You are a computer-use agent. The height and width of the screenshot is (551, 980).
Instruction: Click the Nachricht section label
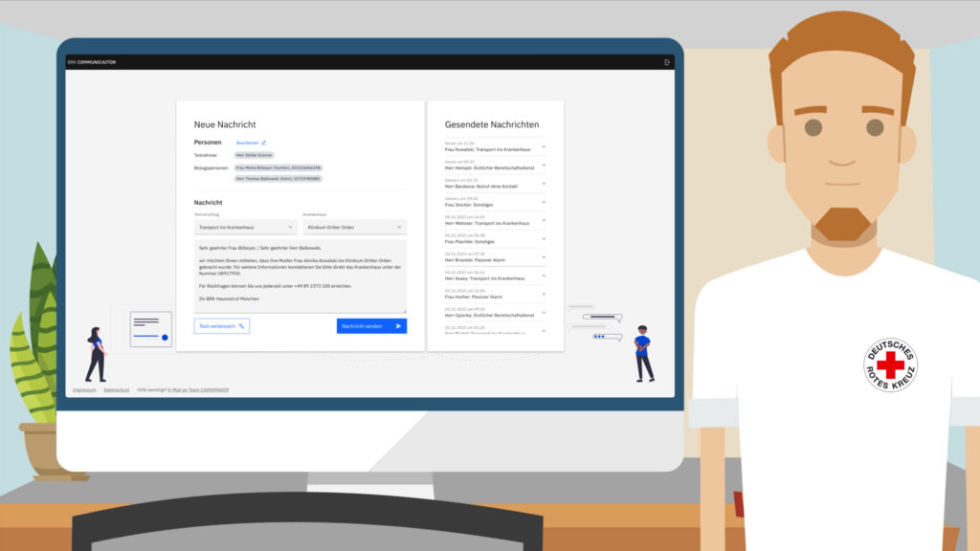pyautogui.click(x=208, y=203)
